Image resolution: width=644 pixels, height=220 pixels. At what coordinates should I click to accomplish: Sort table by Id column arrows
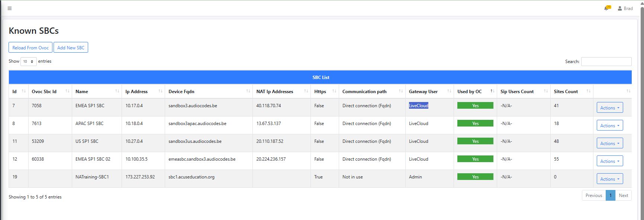[x=24, y=91]
